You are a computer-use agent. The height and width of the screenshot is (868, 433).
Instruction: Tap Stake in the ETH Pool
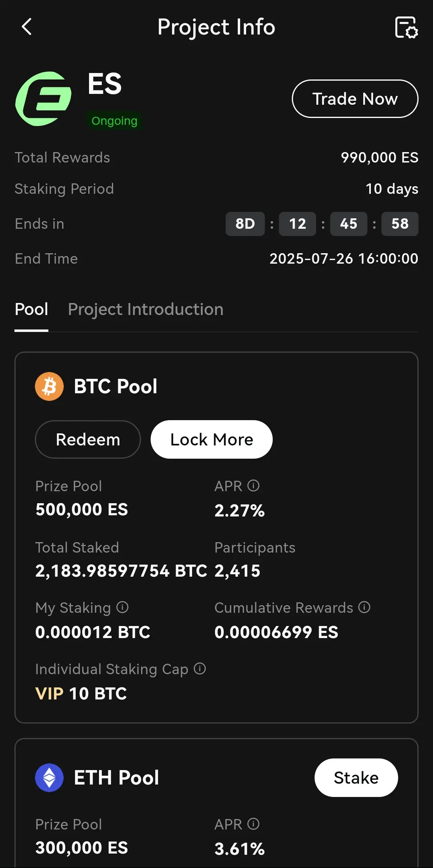coord(356,778)
